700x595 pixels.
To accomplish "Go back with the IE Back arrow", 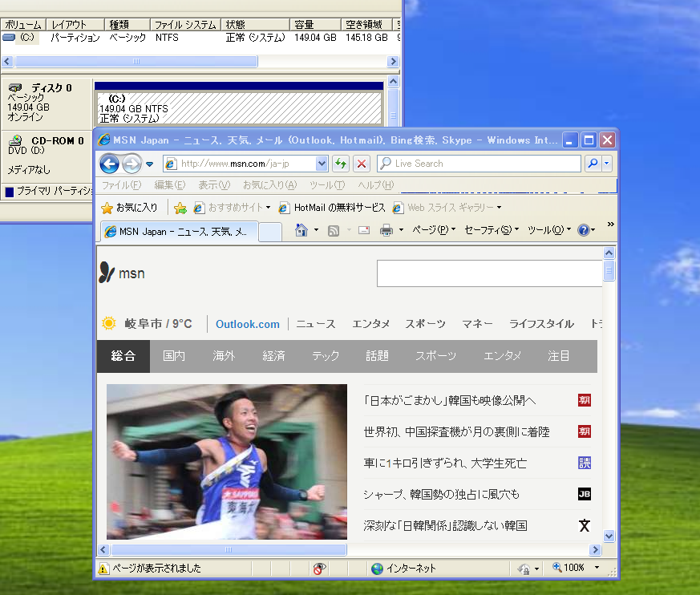I will (x=109, y=164).
